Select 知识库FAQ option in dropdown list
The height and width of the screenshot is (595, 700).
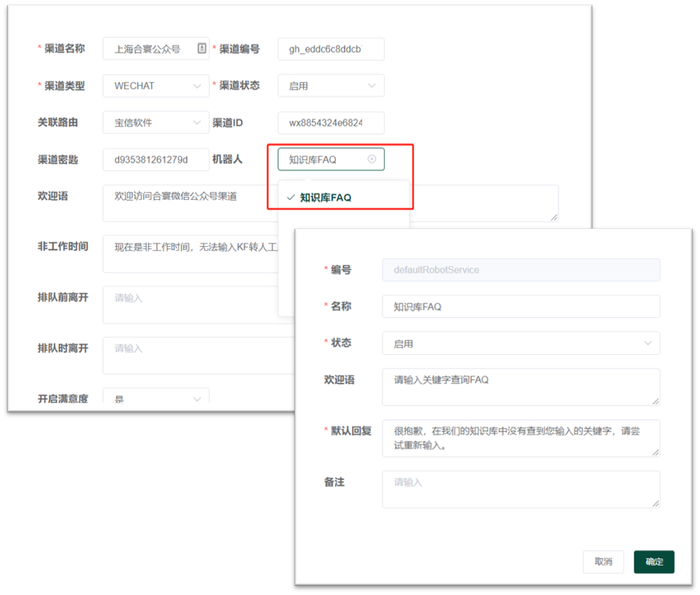(x=325, y=197)
